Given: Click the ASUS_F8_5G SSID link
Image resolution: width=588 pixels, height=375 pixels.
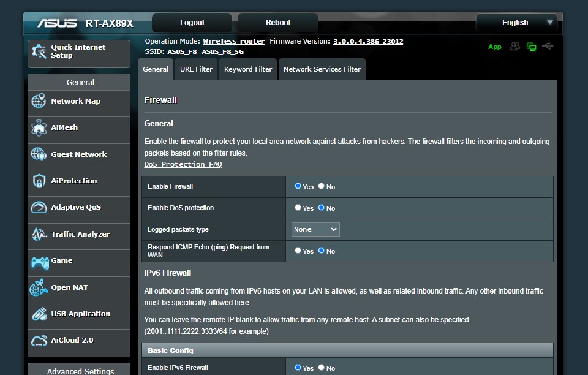Looking at the screenshot, I should 222,51.
